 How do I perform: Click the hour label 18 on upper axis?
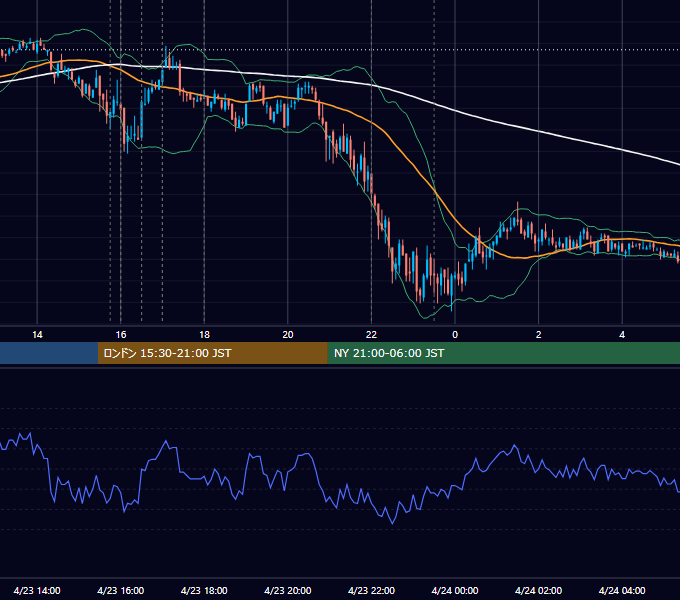coord(204,335)
